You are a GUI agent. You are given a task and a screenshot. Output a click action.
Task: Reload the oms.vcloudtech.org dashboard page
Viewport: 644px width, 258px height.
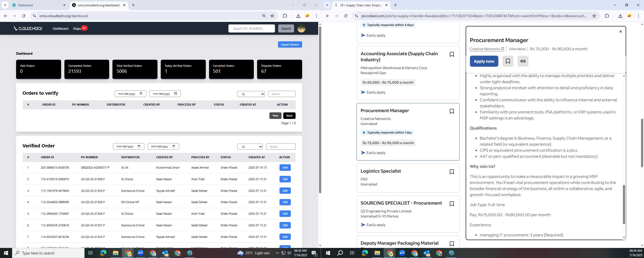24,16
